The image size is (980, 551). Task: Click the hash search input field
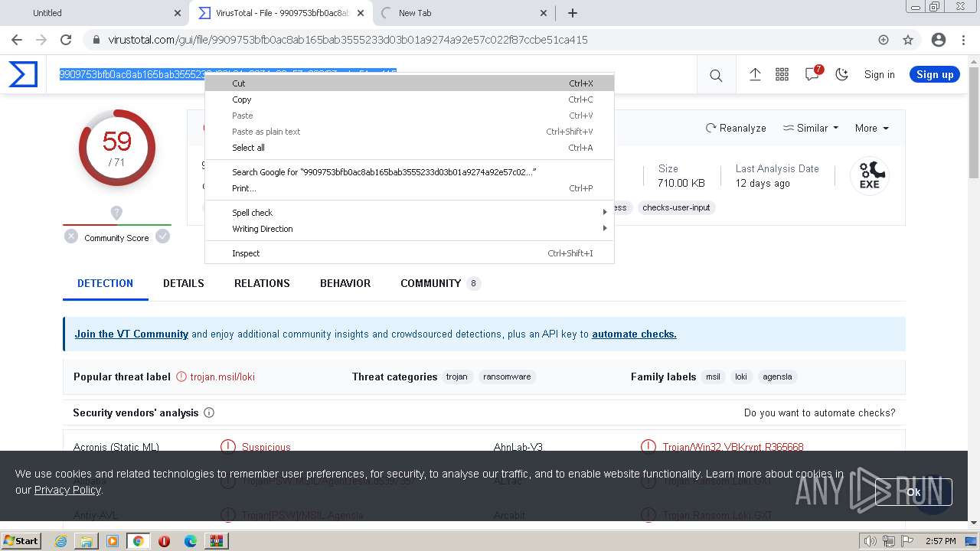371,74
